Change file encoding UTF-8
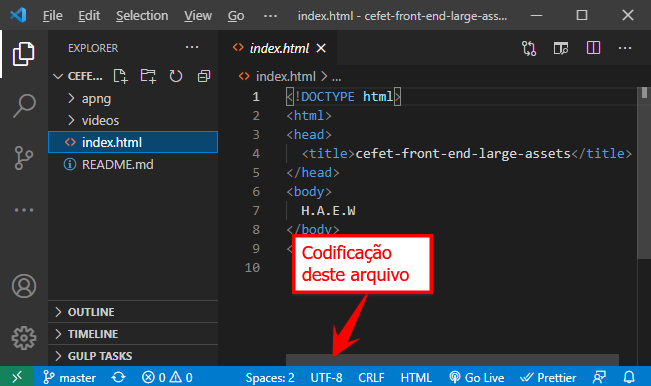 click(326, 377)
